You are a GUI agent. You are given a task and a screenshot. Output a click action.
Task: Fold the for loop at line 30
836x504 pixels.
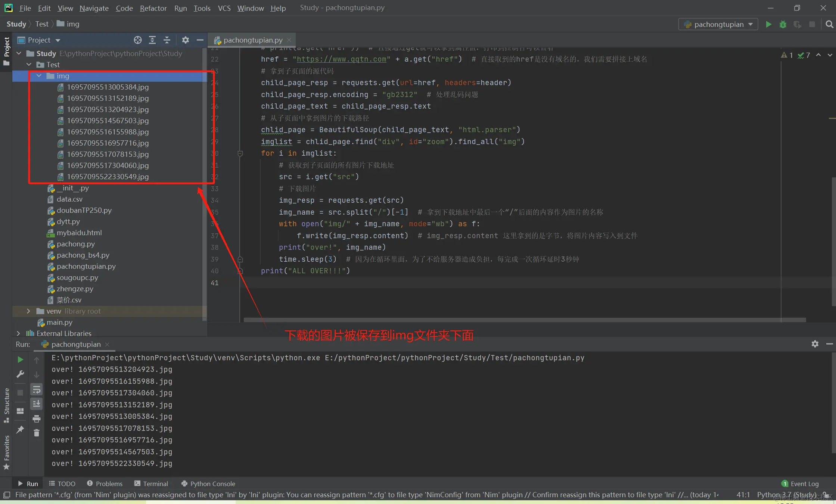pyautogui.click(x=240, y=153)
